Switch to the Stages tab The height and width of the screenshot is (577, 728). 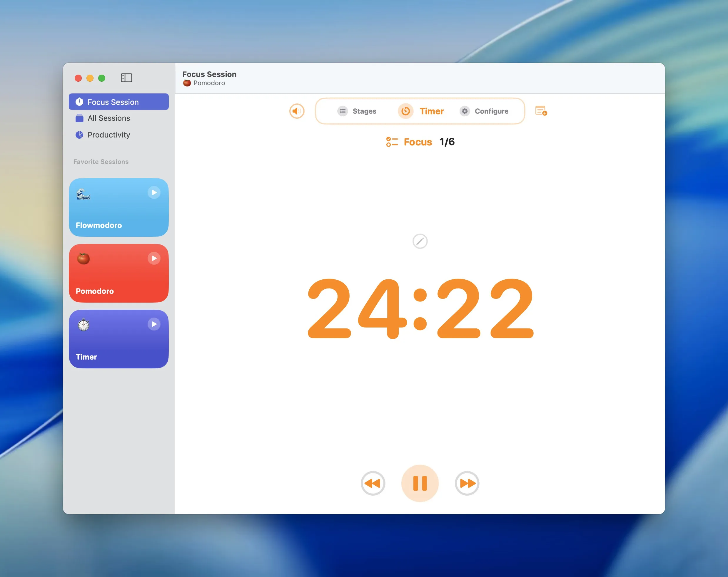click(357, 111)
